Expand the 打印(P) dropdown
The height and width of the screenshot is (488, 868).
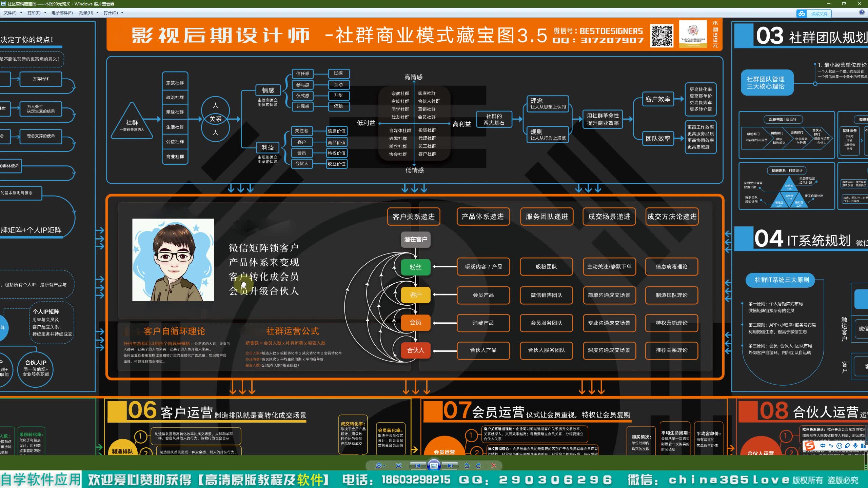(x=45, y=13)
